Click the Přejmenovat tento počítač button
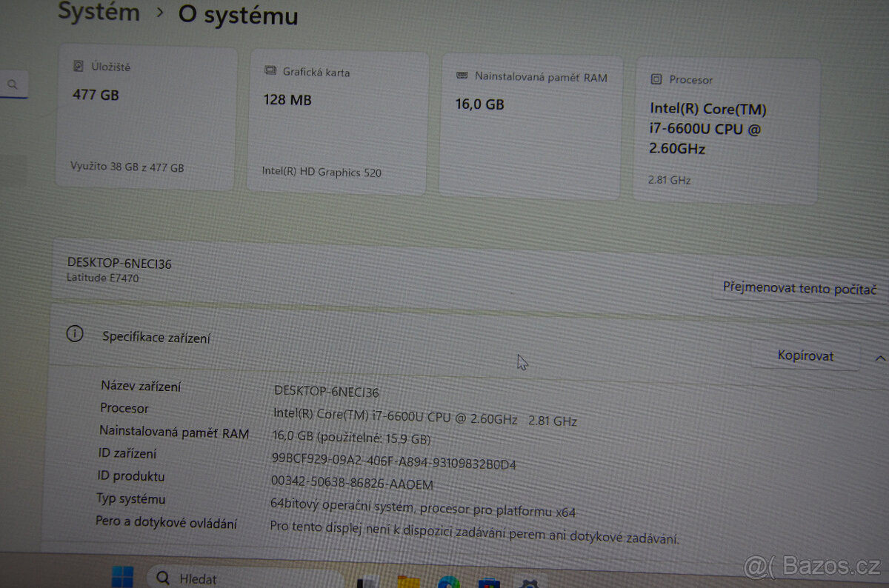The height and width of the screenshot is (588, 889). [798, 288]
